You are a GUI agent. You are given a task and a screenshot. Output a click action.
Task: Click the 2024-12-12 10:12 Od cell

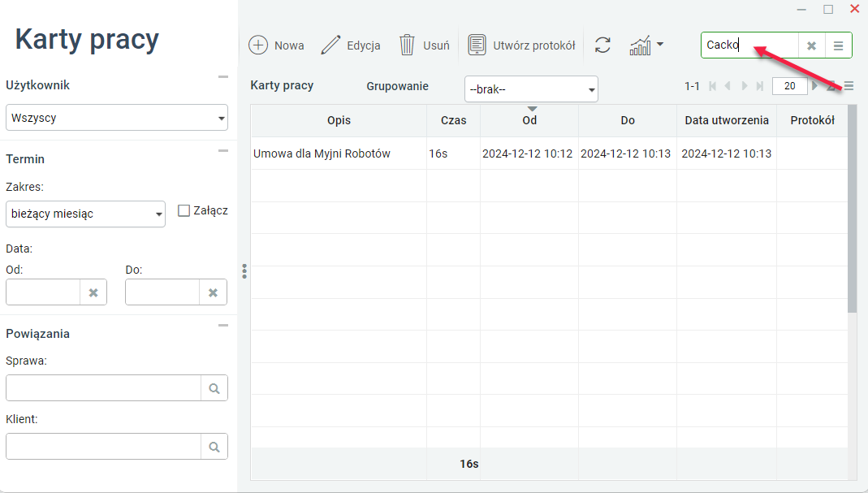(x=529, y=154)
